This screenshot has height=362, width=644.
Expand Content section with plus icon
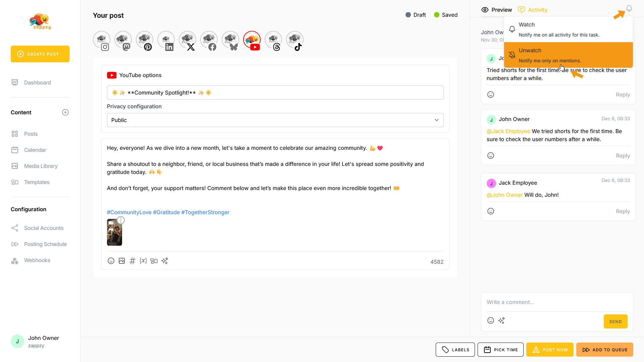click(x=65, y=112)
